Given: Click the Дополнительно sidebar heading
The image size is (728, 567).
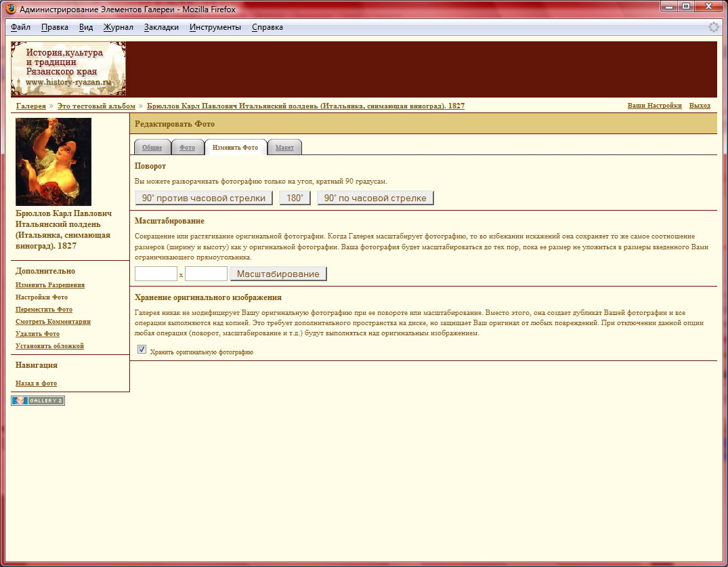Looking at the screenshot, I should point(45,271).
